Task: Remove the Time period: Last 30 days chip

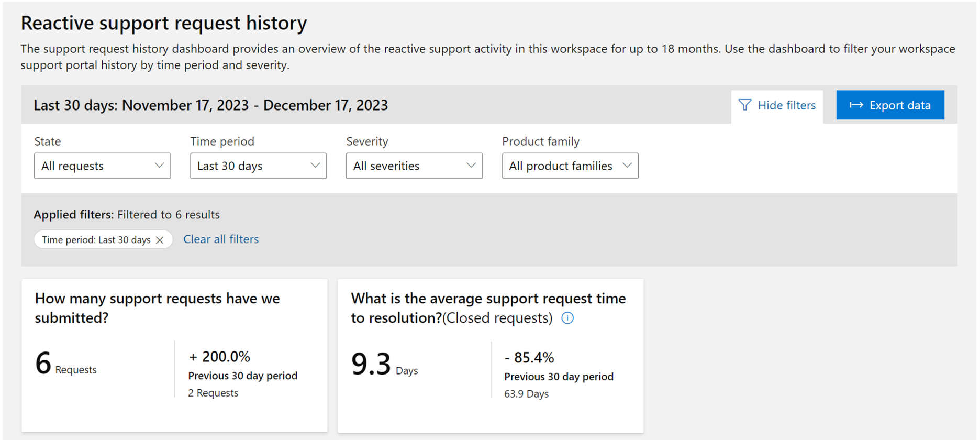Action: tap(160, 240)
